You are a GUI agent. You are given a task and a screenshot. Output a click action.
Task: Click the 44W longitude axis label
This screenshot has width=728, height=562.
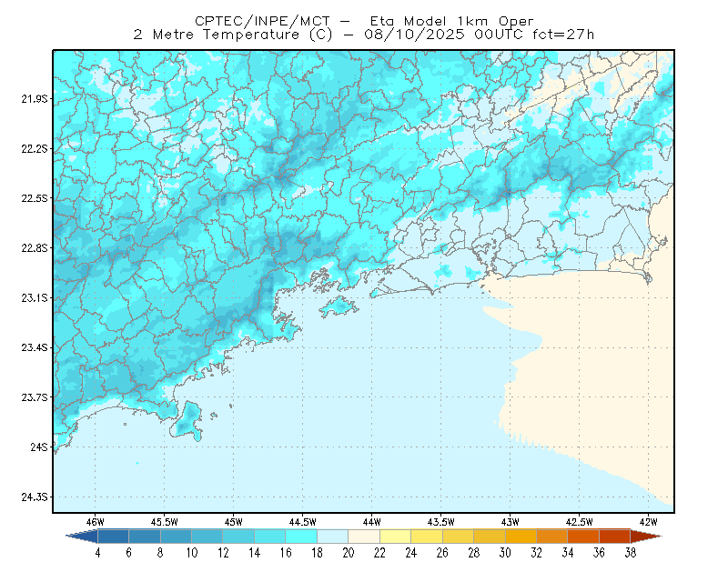(371, 522)
